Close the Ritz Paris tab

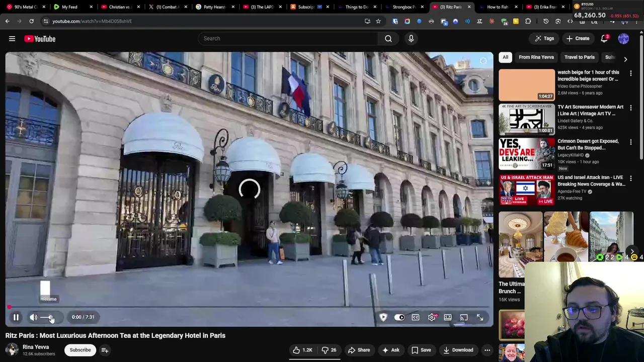[x=469, y=7]
